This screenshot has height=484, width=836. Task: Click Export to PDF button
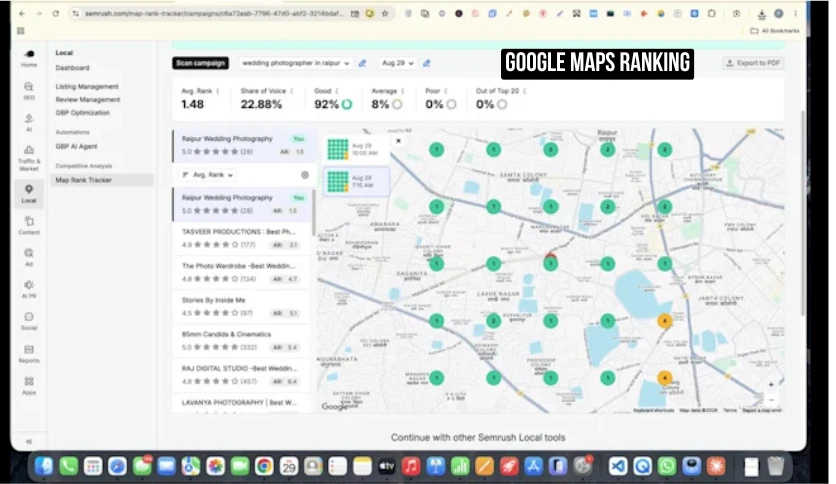pyautogui.click(x=753, y=63)
